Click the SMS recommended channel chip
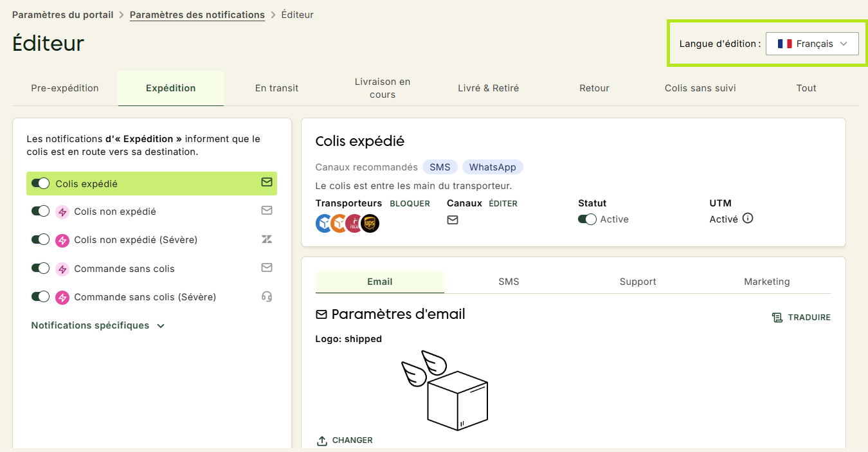The image size is (868, 452). coord(440,167)
